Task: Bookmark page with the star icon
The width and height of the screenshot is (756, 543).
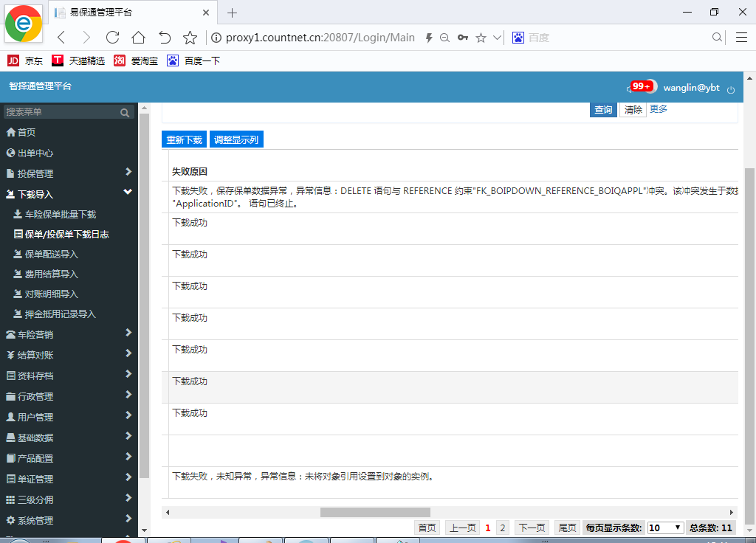Action: click(190, 38)
